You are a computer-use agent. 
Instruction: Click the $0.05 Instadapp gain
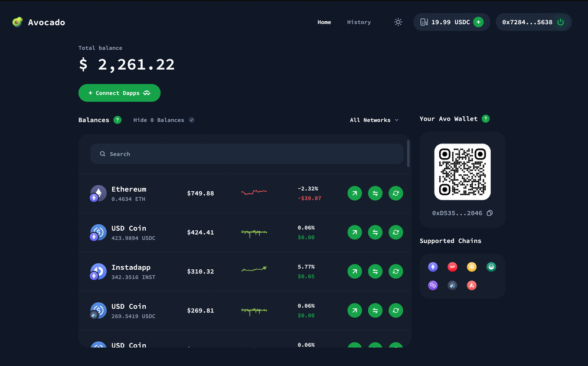point(306,276)
